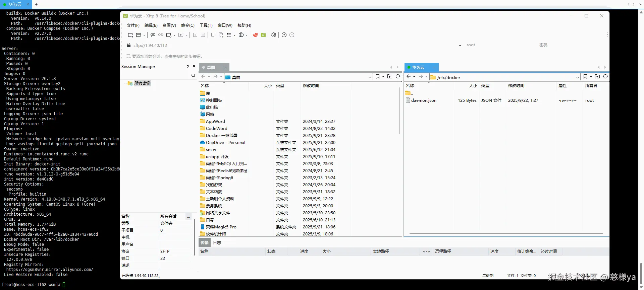
Task: Click the Help question mark icon
Action: pos(284,35)
